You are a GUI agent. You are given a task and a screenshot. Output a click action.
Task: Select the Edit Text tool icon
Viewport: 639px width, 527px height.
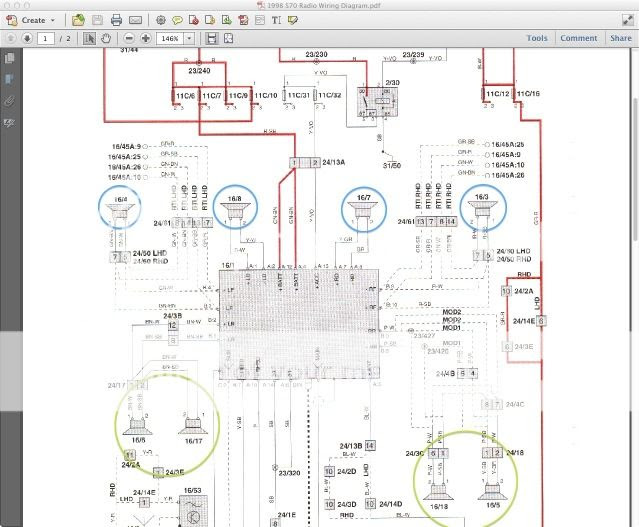click(276, 20)
